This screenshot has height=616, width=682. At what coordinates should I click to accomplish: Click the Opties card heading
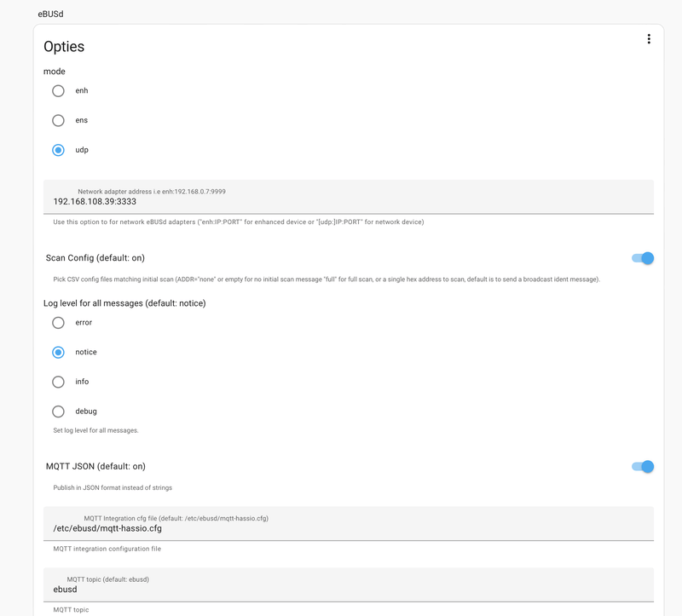(x=64, y=47)
